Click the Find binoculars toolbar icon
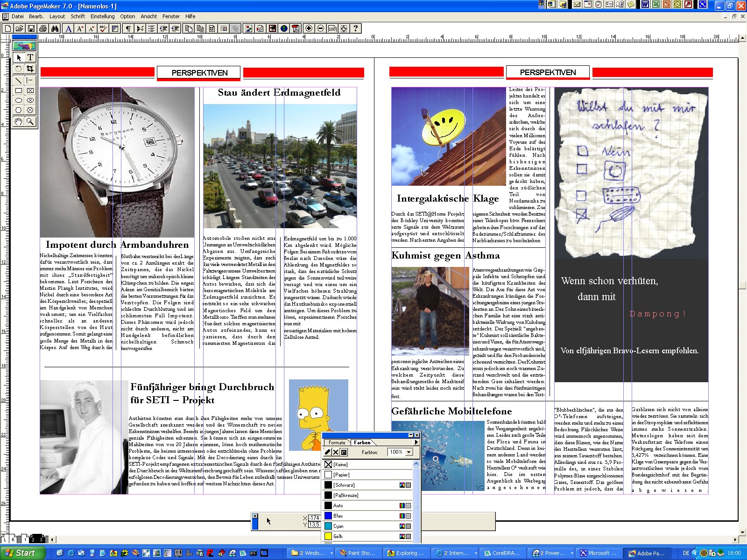The height and width of the screenshot is (560, 747). click(x=55, y=28)
